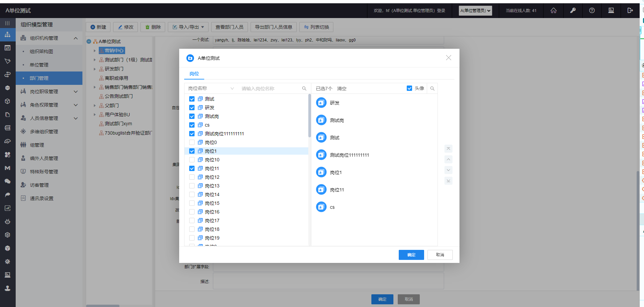Screen dimensions: 644x307
Task: Click 清空 to clear selected positions
Action: pos(342,89)
